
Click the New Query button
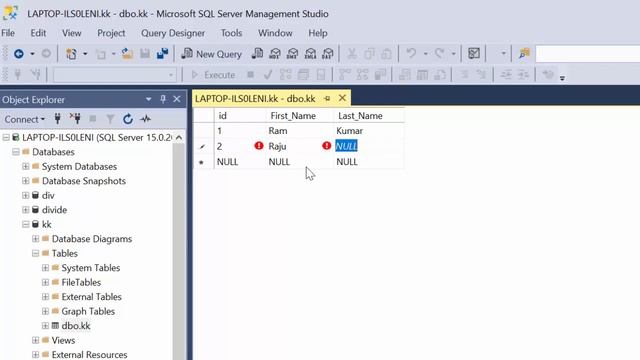211,53
